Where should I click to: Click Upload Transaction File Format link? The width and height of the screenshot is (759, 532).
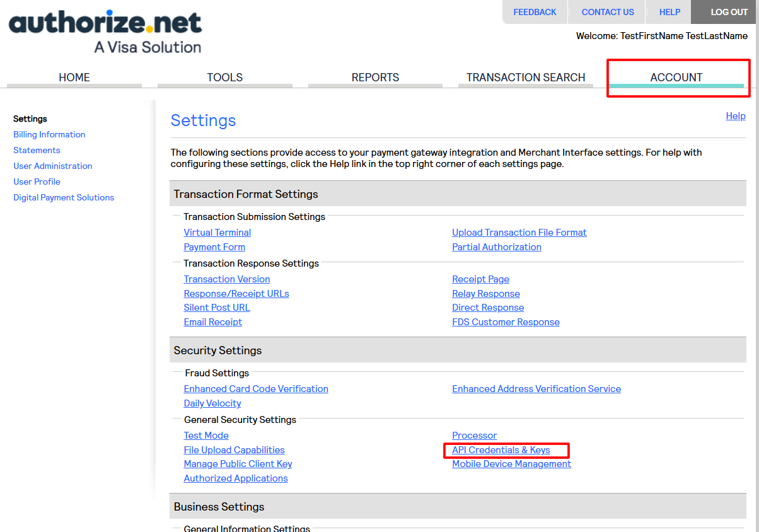(519, 233)
